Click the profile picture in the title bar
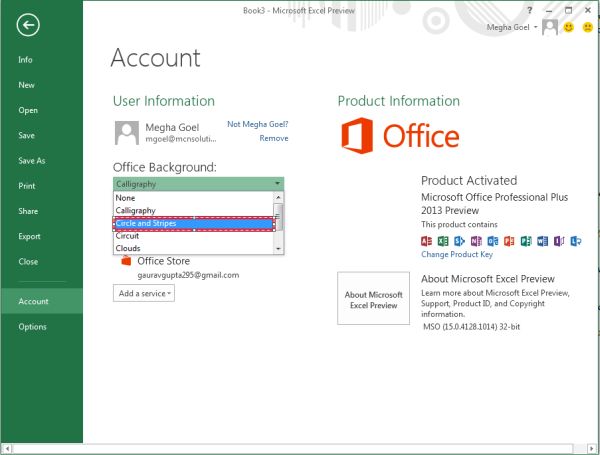This screenshot has width=600, height=455. tap(550, 28)
